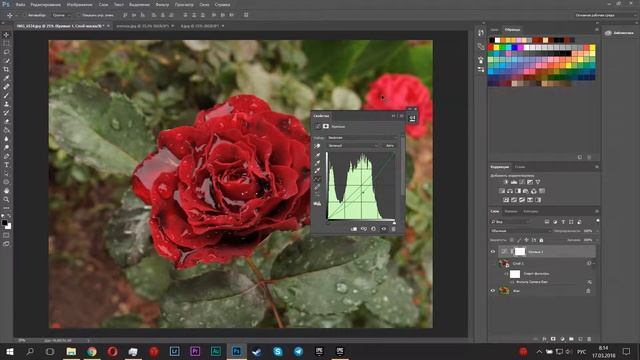
Task: Click the on-image adjustment tool in Curves
Action: coord(317,146)
